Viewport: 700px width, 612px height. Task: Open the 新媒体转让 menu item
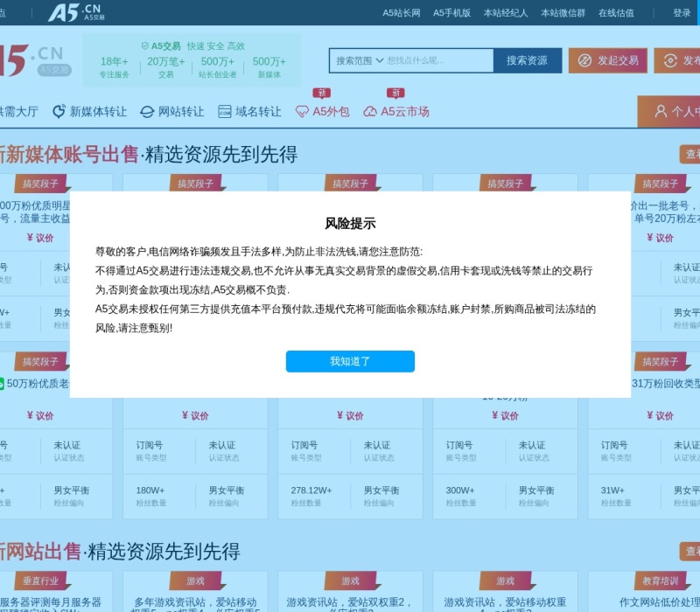pyautogui.click(x=90, y=112)
